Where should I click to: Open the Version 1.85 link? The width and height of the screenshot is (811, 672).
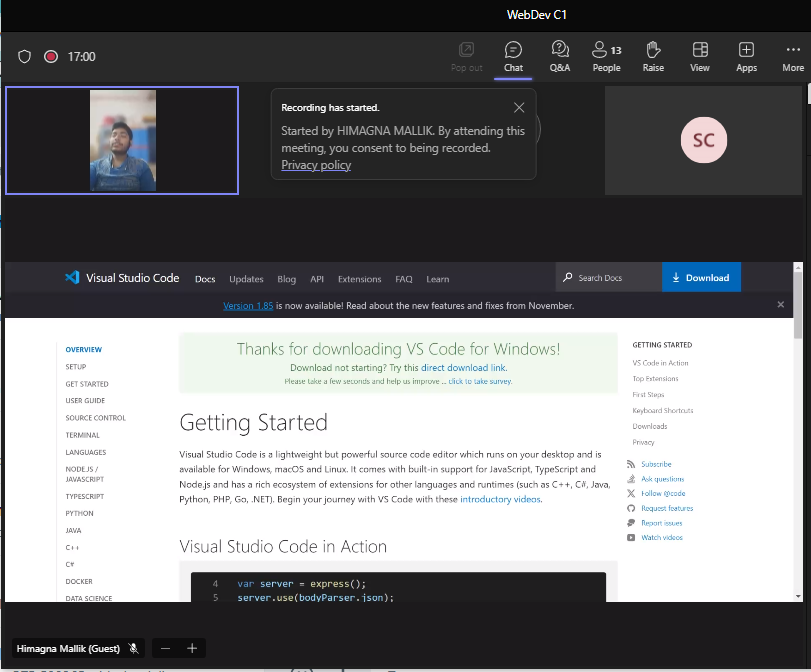pyautogui.click(x=248, y=306)
